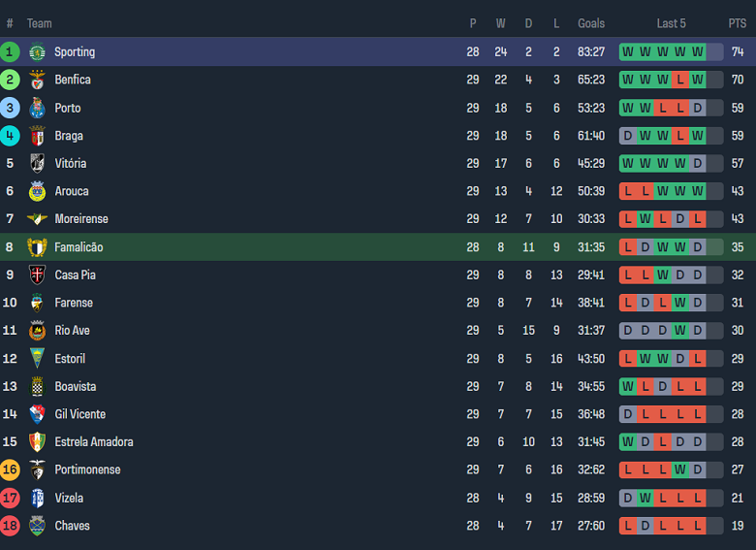The image size is (756, 550).
Task: Click the Gil Vicente crest icon
Action: [x=37, y=414]
